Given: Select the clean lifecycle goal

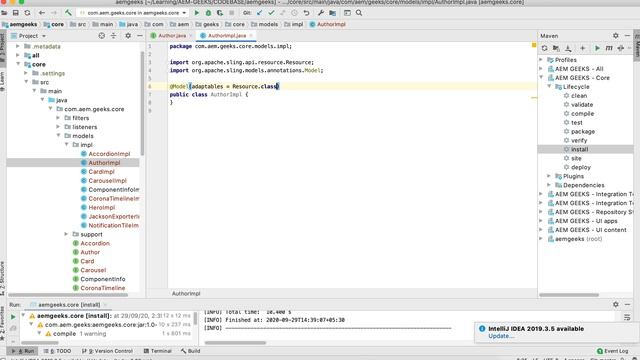Looking at the screenshot, I should click(579, 96).
